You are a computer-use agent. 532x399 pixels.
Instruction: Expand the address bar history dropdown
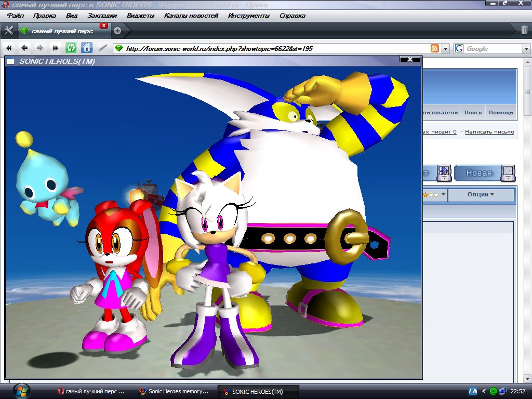click(x=445, y=48)
